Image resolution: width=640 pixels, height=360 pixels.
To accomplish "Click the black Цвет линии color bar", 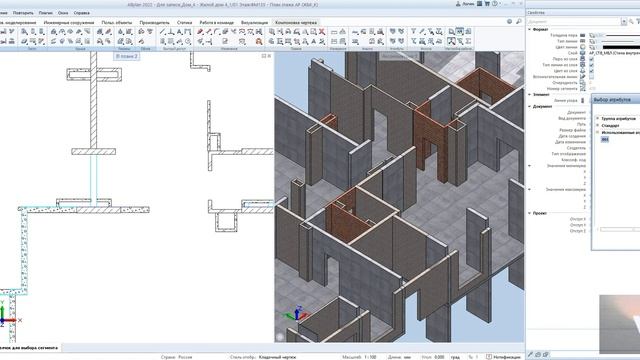I will pyautogui.click(x=621, y=47).
